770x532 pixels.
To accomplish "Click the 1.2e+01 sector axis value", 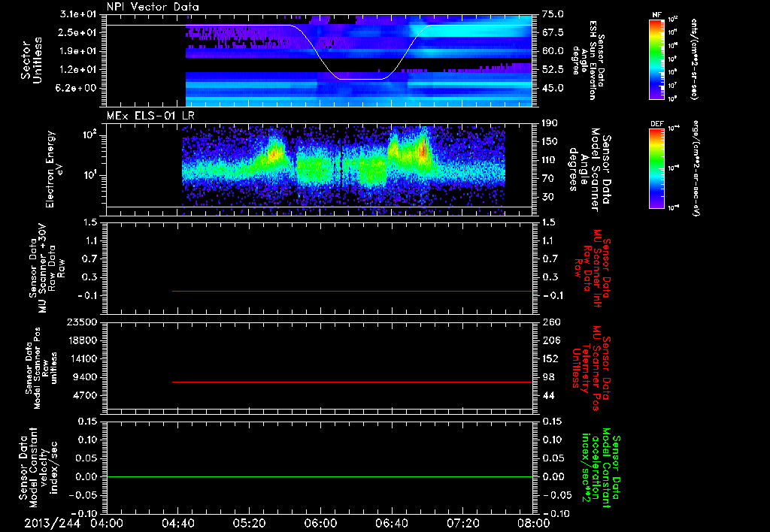I will click(x=78, y=70).
